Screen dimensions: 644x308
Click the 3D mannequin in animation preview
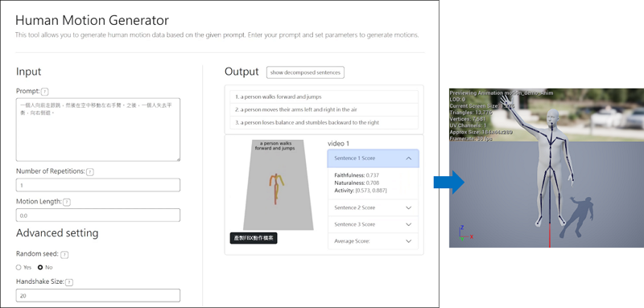[551, 164]
